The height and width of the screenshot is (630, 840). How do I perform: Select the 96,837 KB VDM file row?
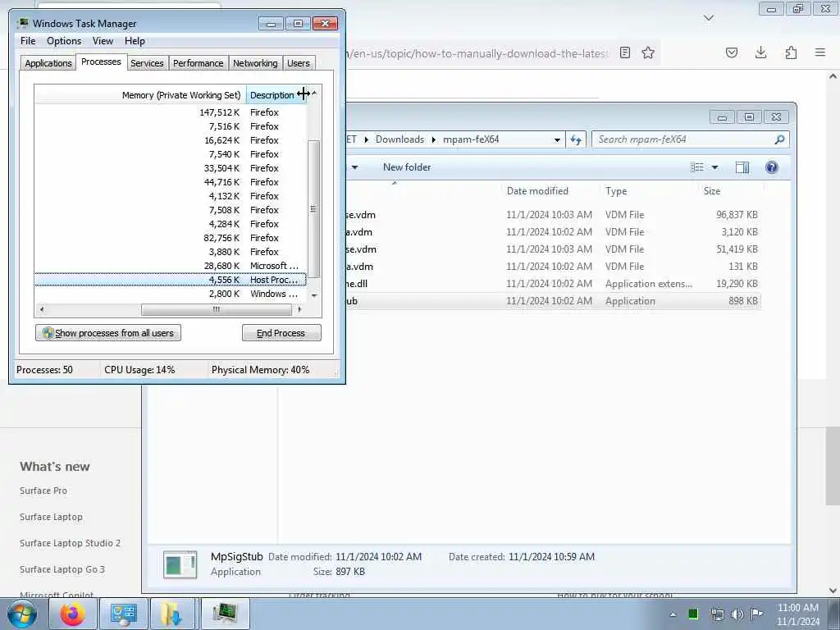tap(553, 215)
